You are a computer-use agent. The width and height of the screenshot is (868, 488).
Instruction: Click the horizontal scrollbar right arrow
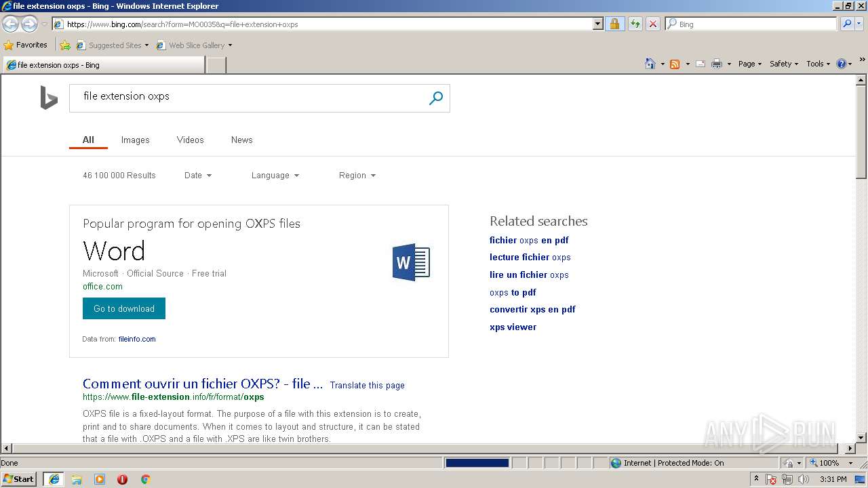850,448
